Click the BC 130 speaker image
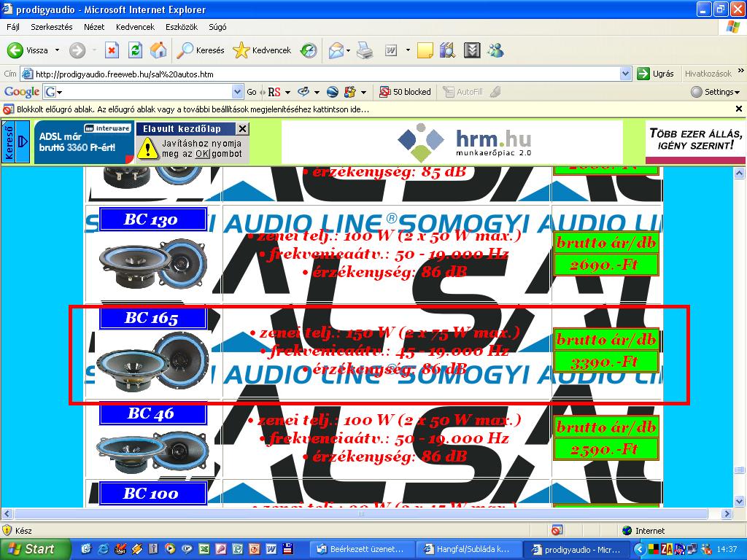This screenshot has height=560, width=747. [x=153, y=262]
